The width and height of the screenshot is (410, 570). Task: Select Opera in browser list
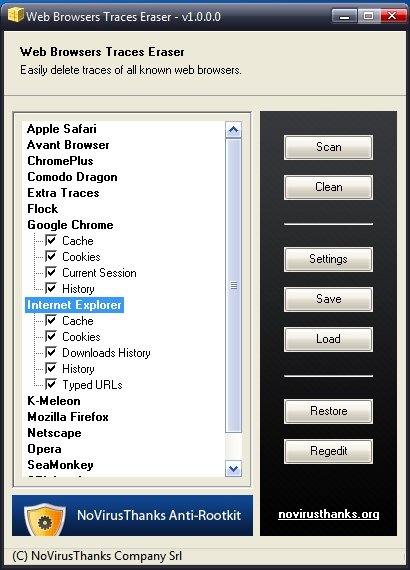click(x=44, y=449)
